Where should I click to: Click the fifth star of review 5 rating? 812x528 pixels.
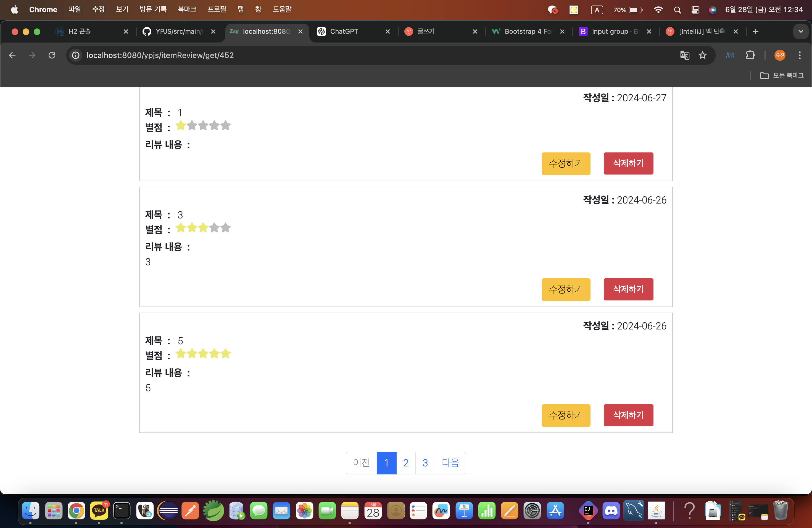point(226,354)
